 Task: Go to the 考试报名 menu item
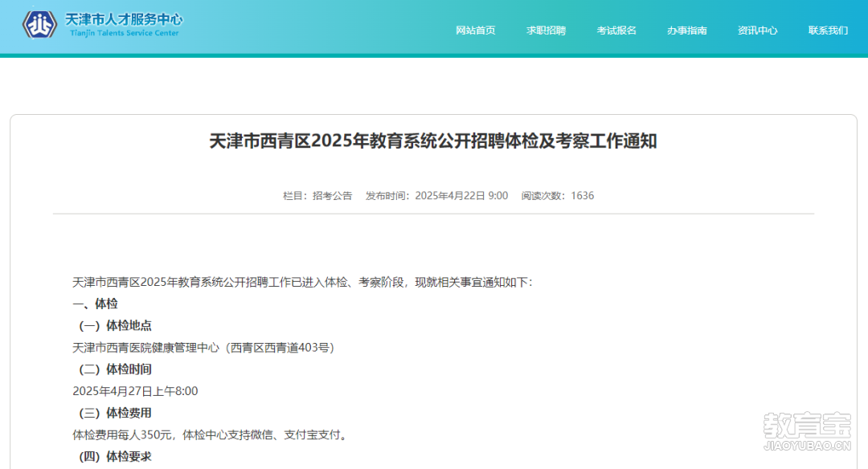coord(616,31)
